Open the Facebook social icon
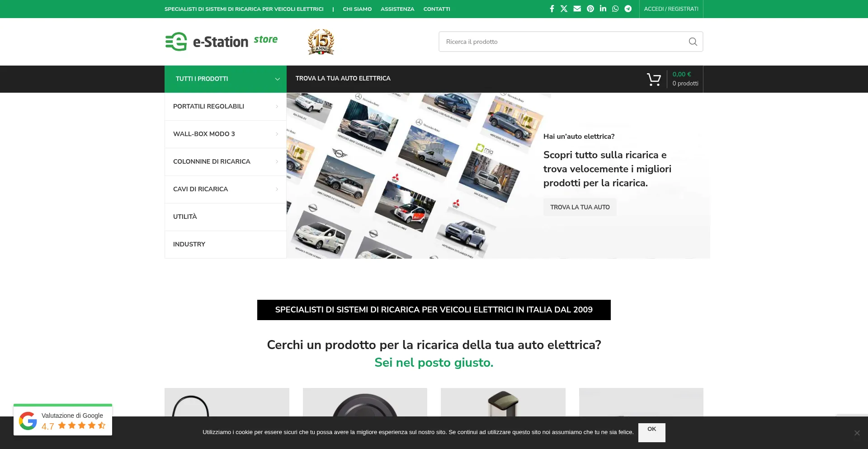Screen dimensions: 868x449 tap(552, 9)
